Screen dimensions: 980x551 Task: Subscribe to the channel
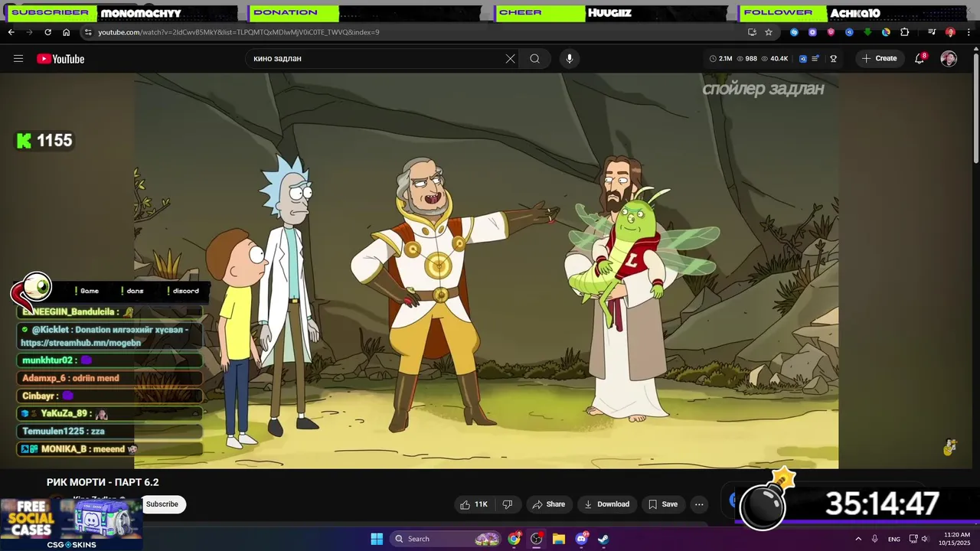(x=162, y=504)
